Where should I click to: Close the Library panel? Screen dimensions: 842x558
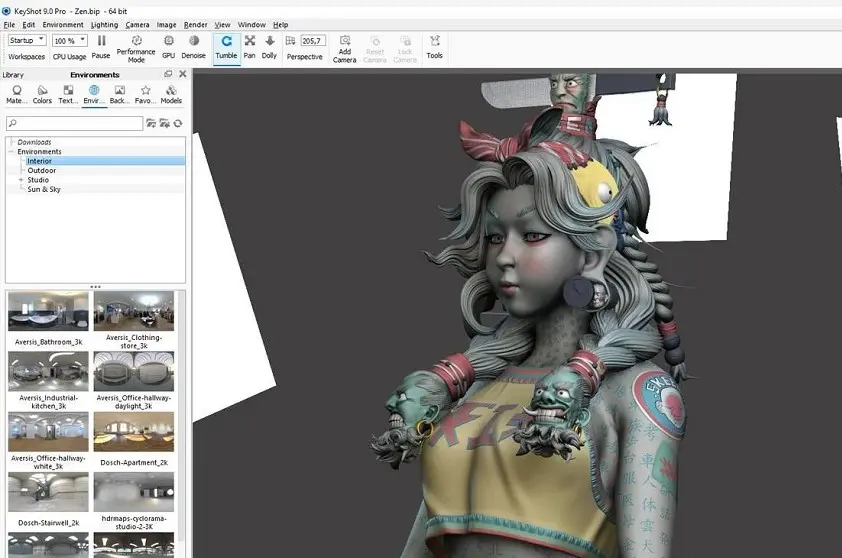pos(183,74)
